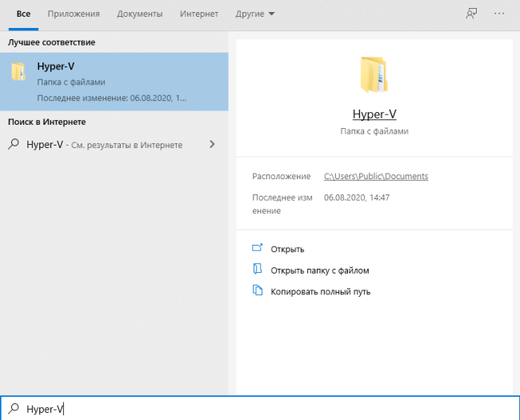Click the Hyper-V folder icon in results list

[18, 71]
